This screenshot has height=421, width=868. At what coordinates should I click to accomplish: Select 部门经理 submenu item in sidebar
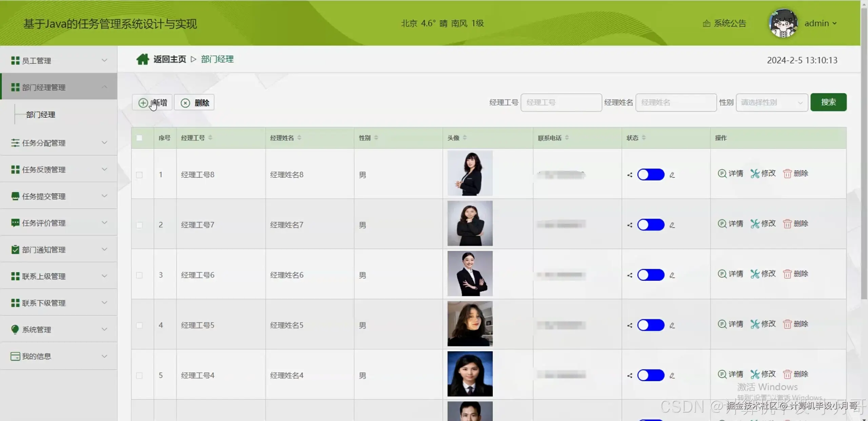[41, 115]
